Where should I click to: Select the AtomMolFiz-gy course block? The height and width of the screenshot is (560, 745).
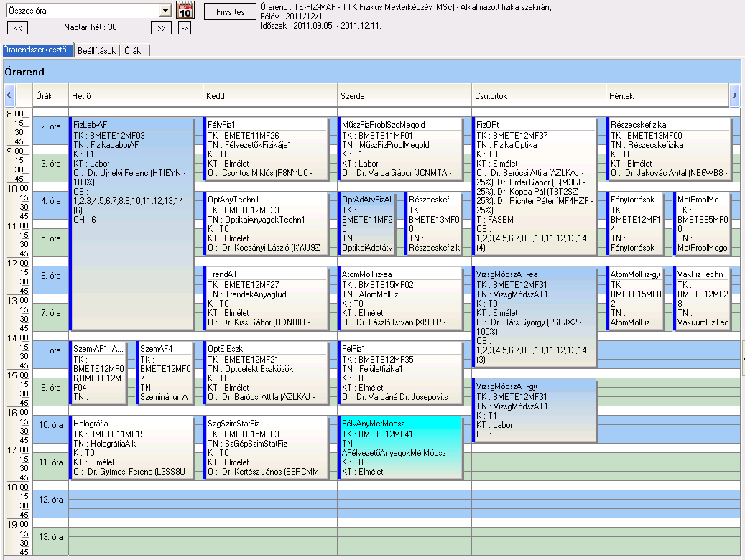[635, 298]
